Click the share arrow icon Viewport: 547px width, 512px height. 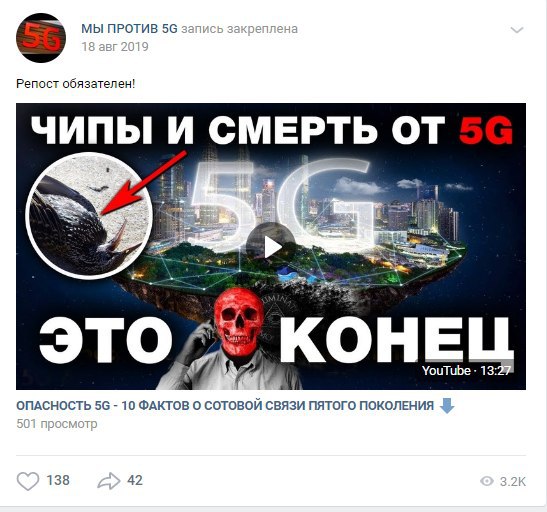pos(109,481)
